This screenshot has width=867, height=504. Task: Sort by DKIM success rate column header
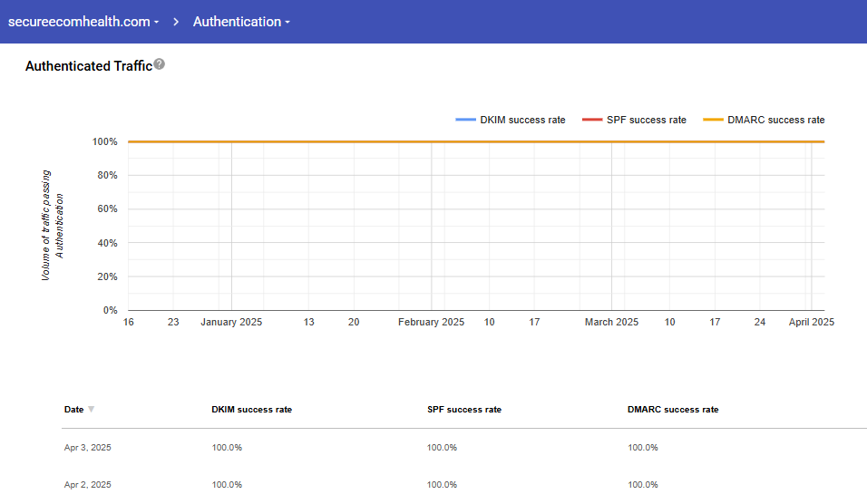[251, 410]
